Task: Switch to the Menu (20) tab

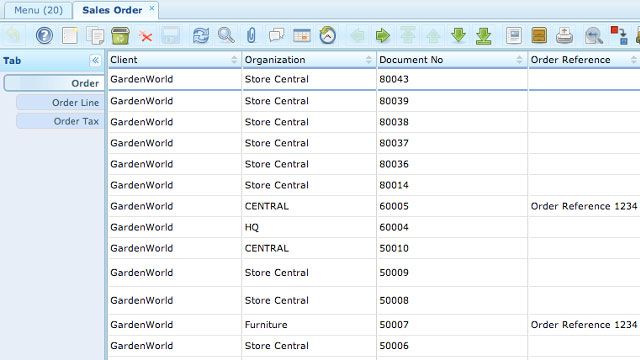Action: coord(38,10)
